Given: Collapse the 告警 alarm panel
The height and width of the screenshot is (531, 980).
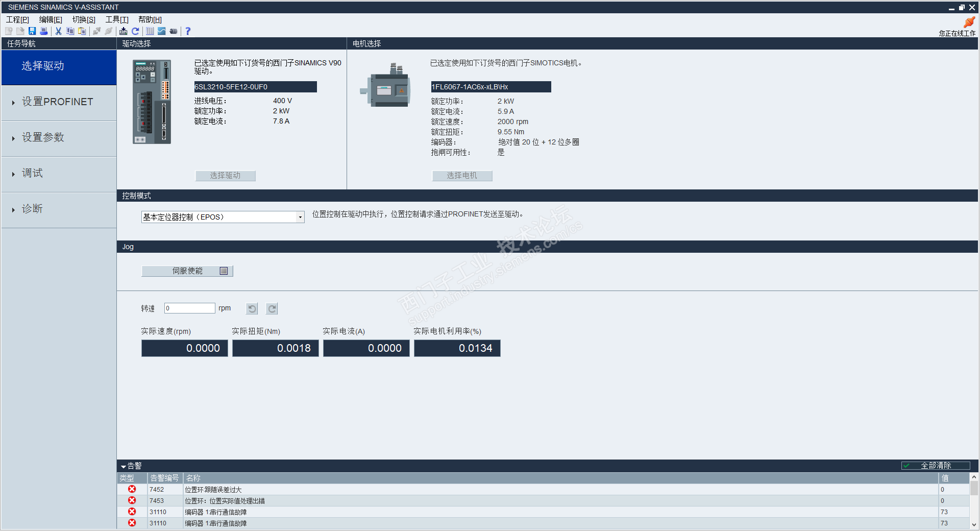Looking at the screenshot, I should tap(124, 466).
